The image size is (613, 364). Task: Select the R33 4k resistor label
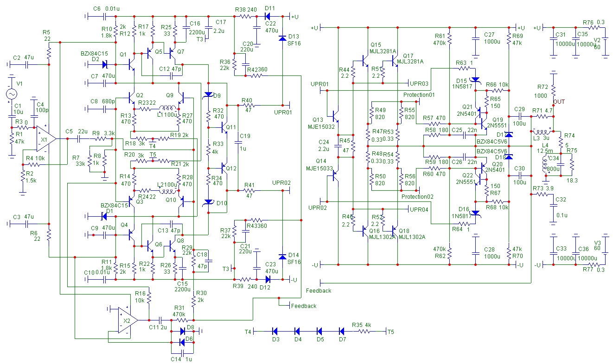pyautogui.click(x=217, y=148)
